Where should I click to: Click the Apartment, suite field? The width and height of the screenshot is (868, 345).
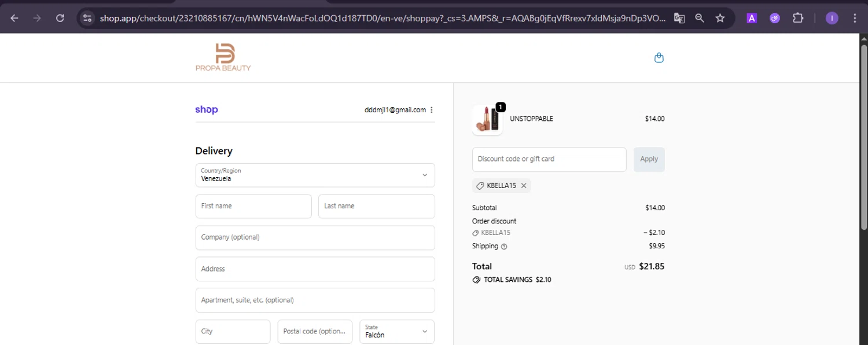click(315, 300)
